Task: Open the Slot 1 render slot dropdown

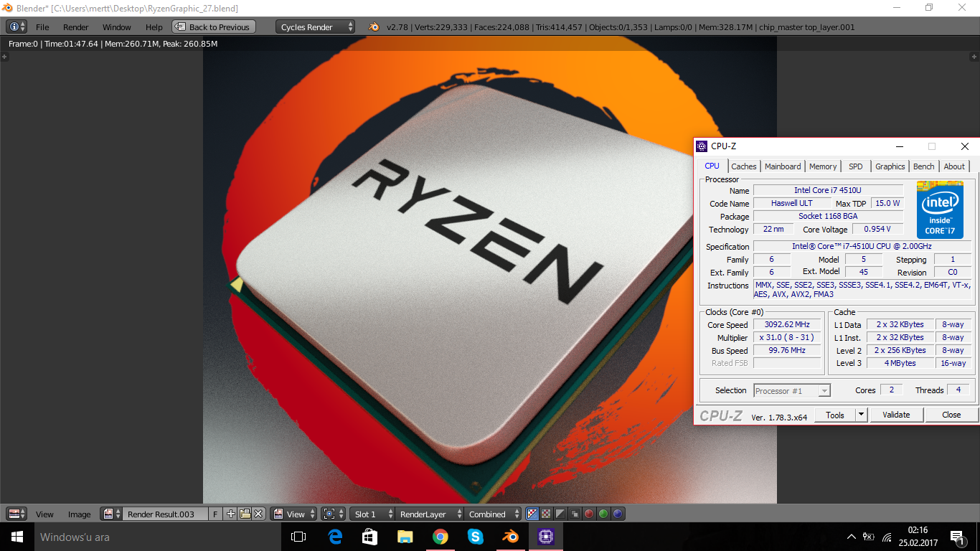Action: (x=372, y=514)
